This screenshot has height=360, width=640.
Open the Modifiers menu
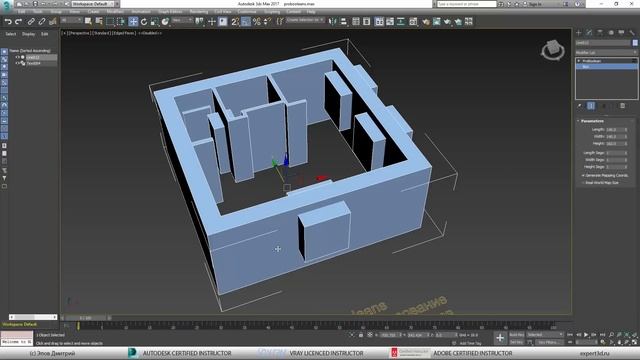point(115,12)
